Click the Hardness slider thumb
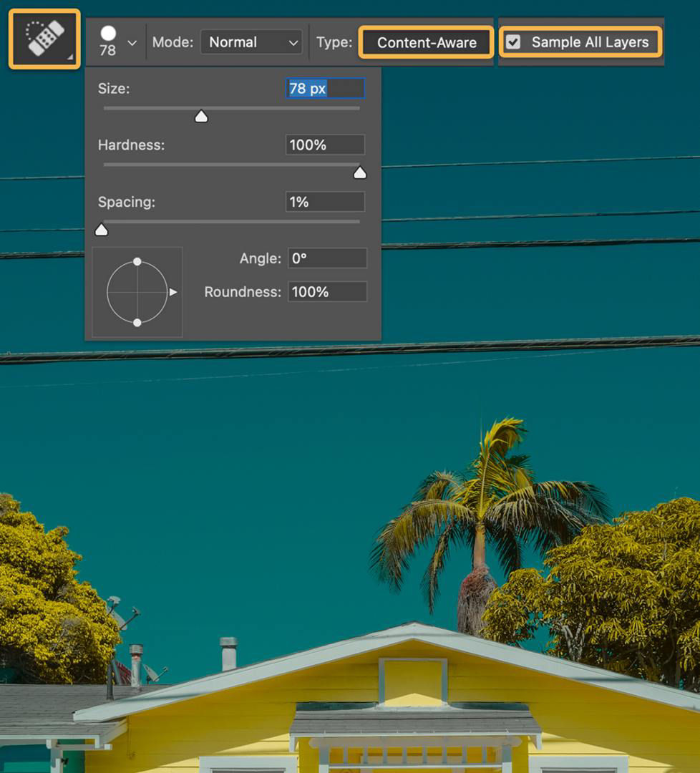This screenshot has width=700, height=773. (x=360, y=172)
